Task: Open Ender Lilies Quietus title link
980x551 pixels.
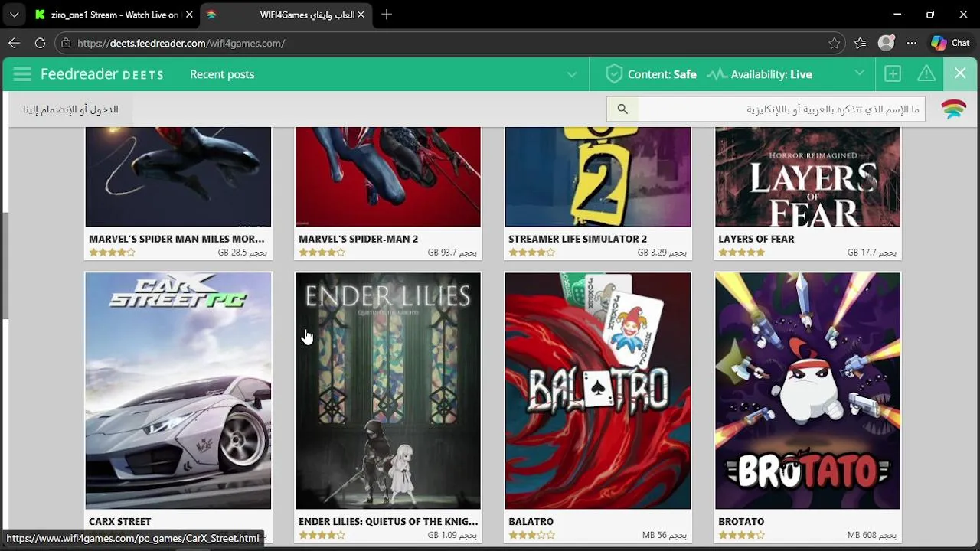Action: coord(388,521)
